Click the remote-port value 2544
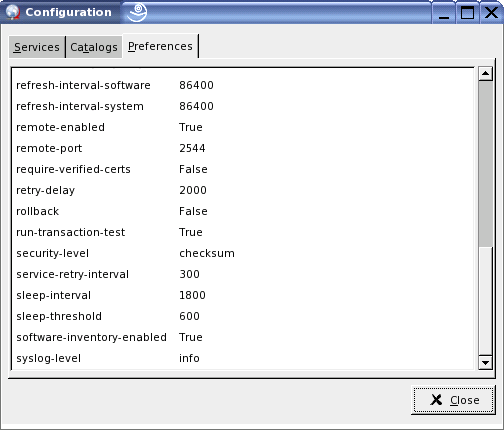This screenshot has height=430, width=504. click(192, 148)
